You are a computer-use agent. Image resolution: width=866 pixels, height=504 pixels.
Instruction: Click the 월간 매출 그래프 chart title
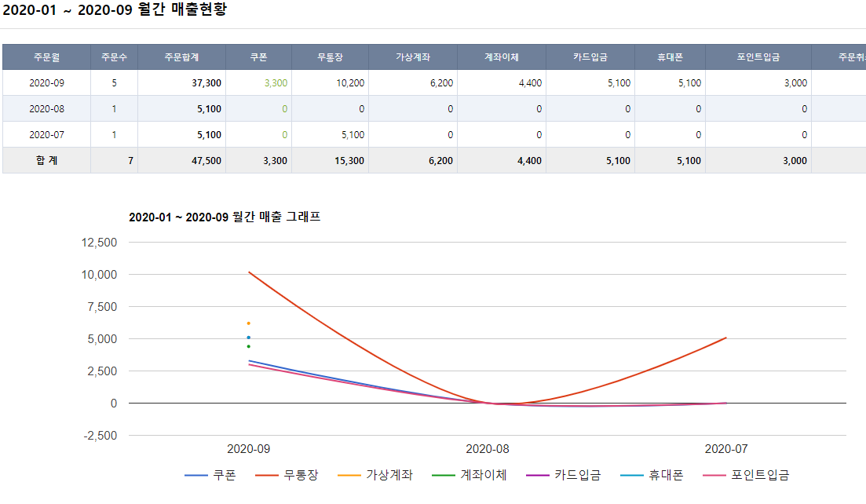click(225, 217)
